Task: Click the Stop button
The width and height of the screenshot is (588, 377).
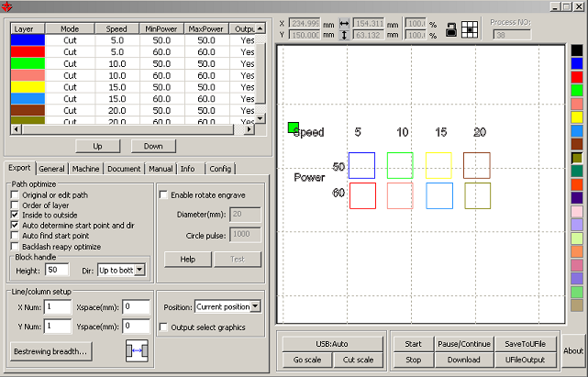Action: click(413, 360)
